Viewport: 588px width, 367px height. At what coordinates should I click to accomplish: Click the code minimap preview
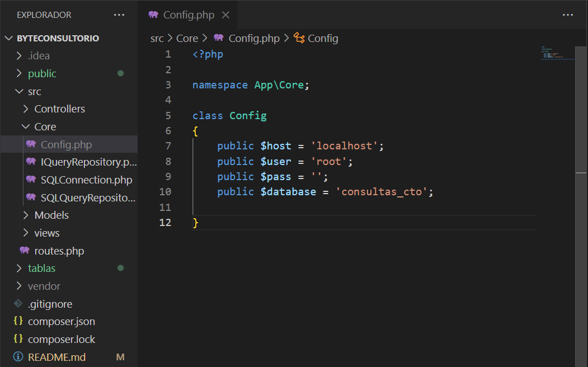pyautogui.click(x=557, y=54)
